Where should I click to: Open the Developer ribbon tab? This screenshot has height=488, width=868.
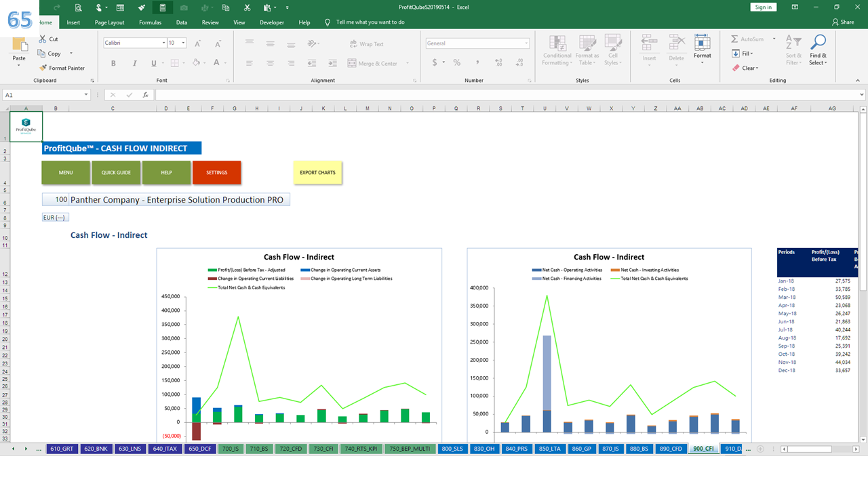272,22
